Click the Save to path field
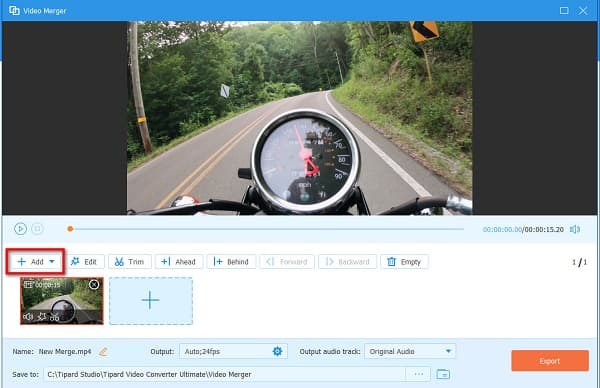The width and height of the screenshot is (600, 388). [x=225, y=374]
